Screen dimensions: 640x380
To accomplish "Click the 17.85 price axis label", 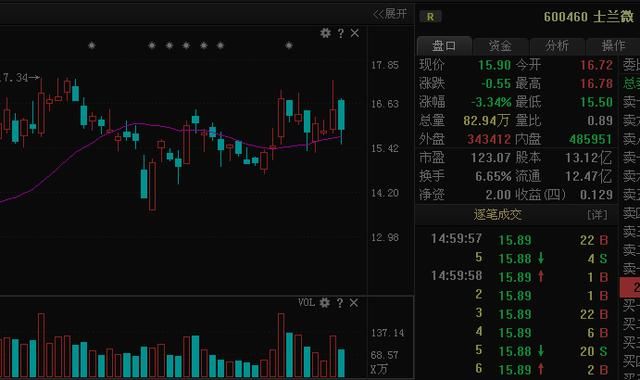I will tap(385, 65).
